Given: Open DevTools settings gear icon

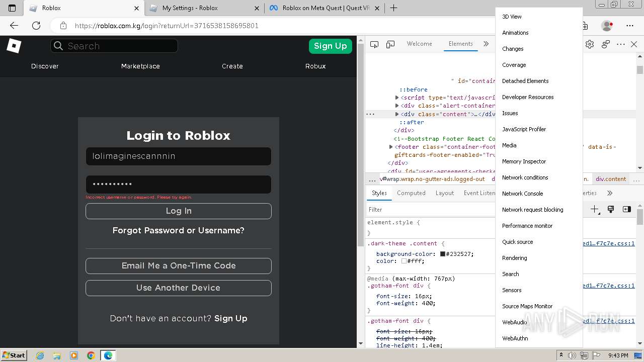Looking at the screenshot, I should [x=590, y=44].
